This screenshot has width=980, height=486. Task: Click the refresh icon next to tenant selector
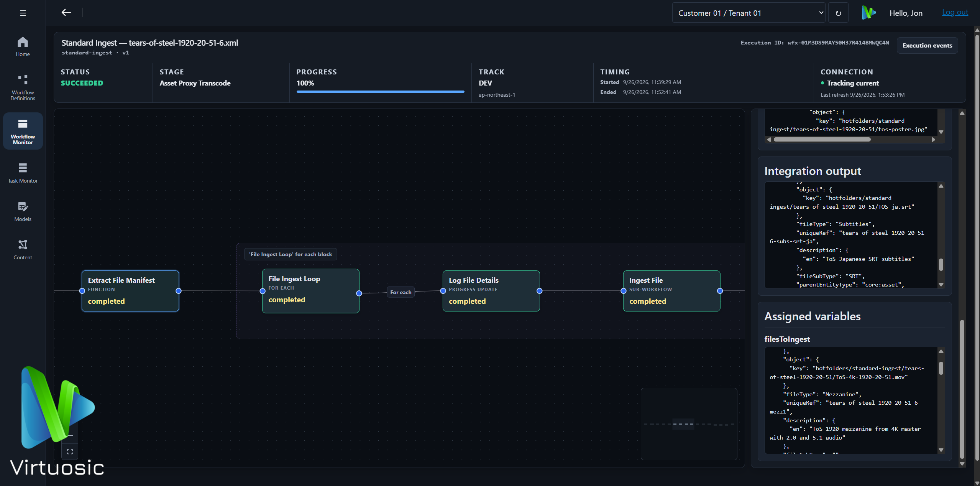838,13
